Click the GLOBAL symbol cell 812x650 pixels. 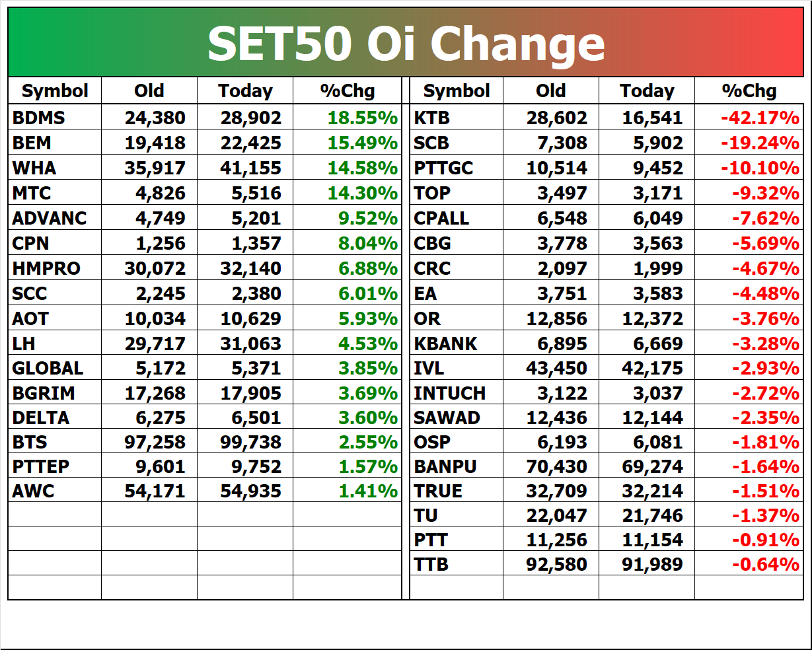55,368
